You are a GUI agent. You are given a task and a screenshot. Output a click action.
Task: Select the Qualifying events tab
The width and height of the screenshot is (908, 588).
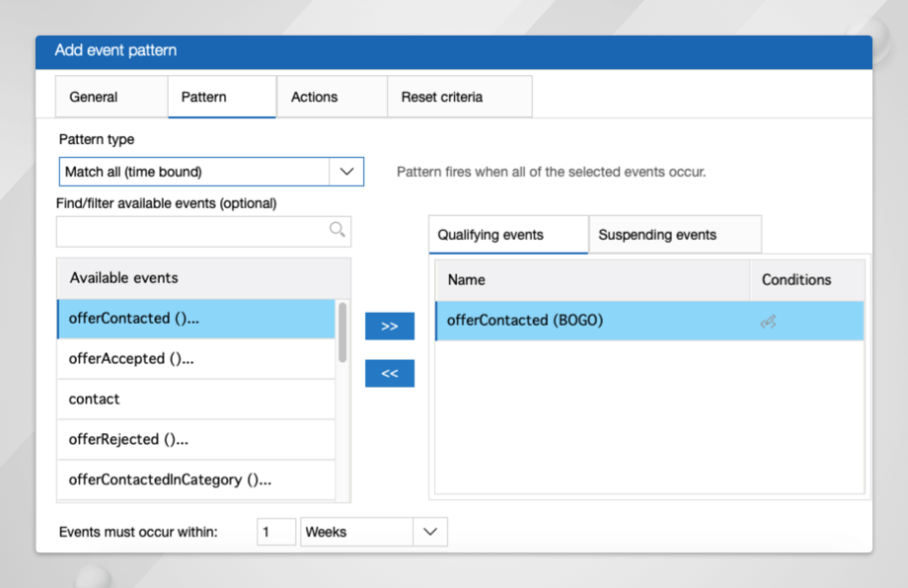click(491, 235)
